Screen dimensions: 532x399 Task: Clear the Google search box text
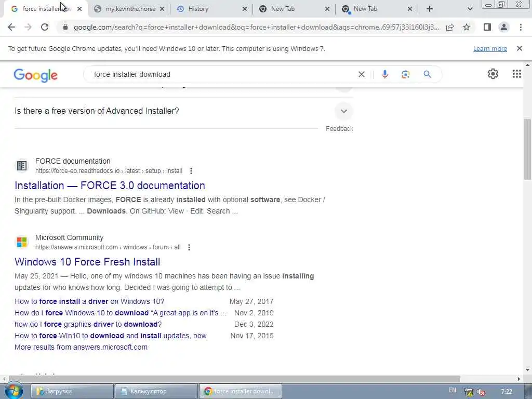coord(362,74)
